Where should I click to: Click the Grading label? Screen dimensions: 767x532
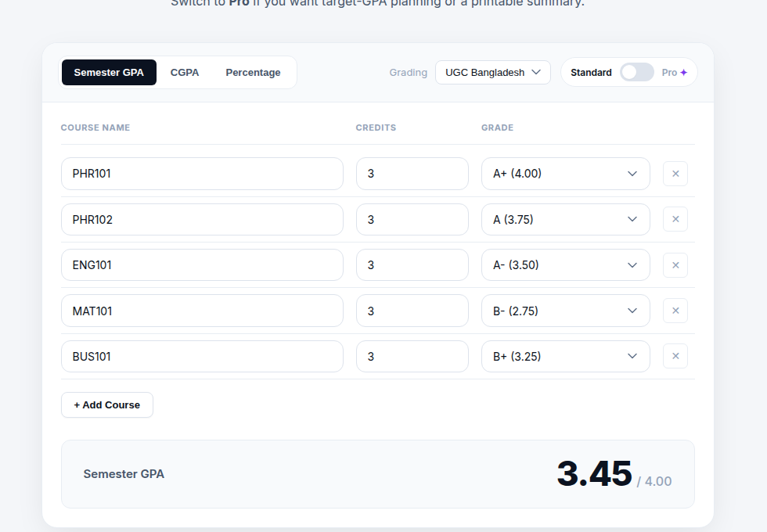click(x=408, y=72)
